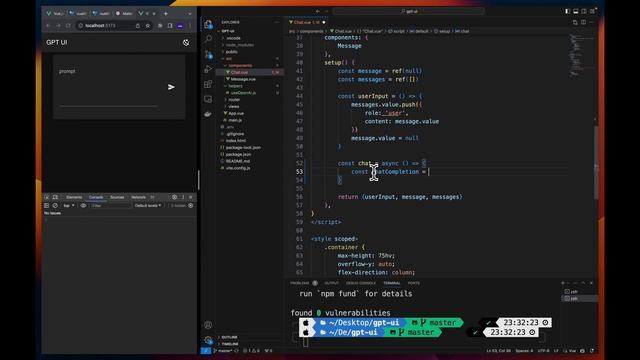
Task: Open the Explorer view in the activity bar
Action: [208, 24]
